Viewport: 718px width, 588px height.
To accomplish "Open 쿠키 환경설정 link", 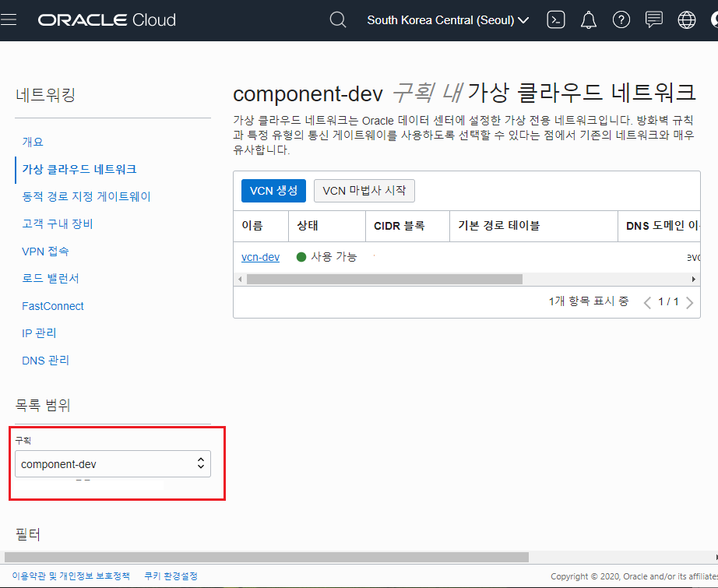I will pos(171,576).
